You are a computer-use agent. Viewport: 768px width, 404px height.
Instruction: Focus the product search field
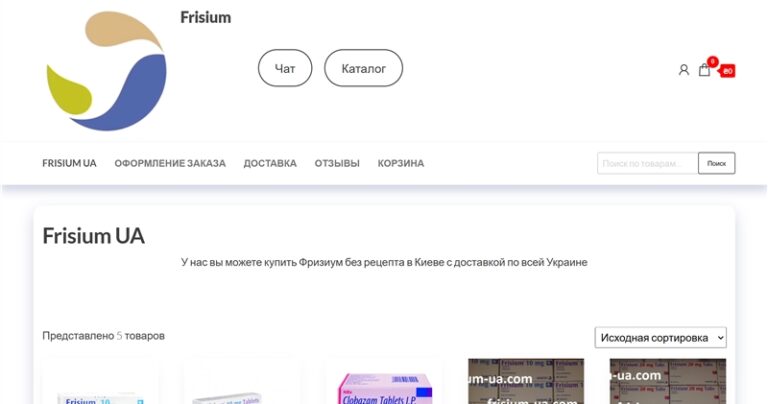[x=647, y=163]
